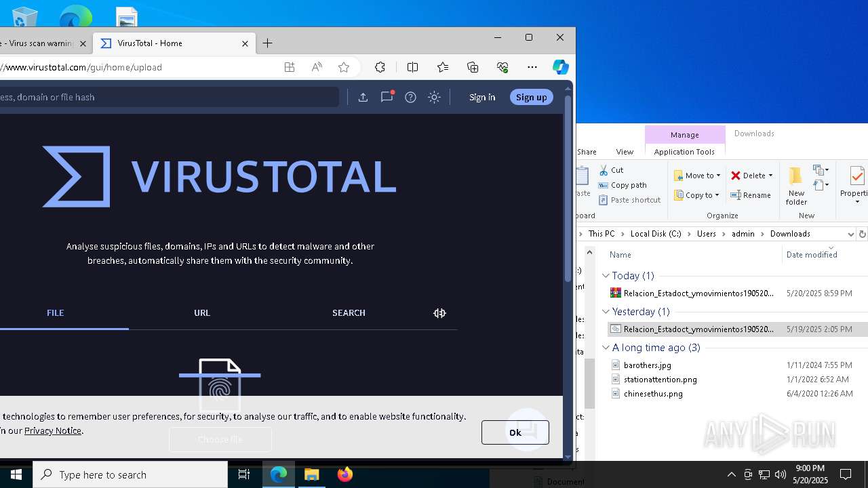Click the VirusTotal search input field

[168, 97]
